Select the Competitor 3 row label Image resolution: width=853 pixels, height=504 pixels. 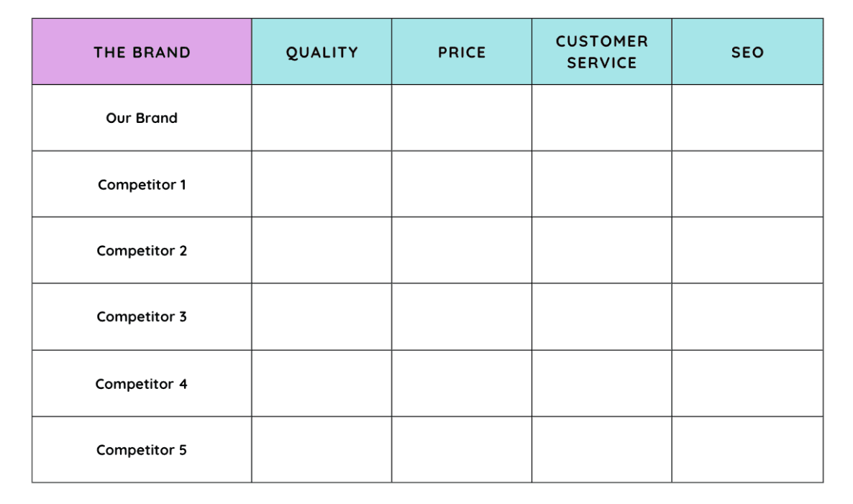142,316
